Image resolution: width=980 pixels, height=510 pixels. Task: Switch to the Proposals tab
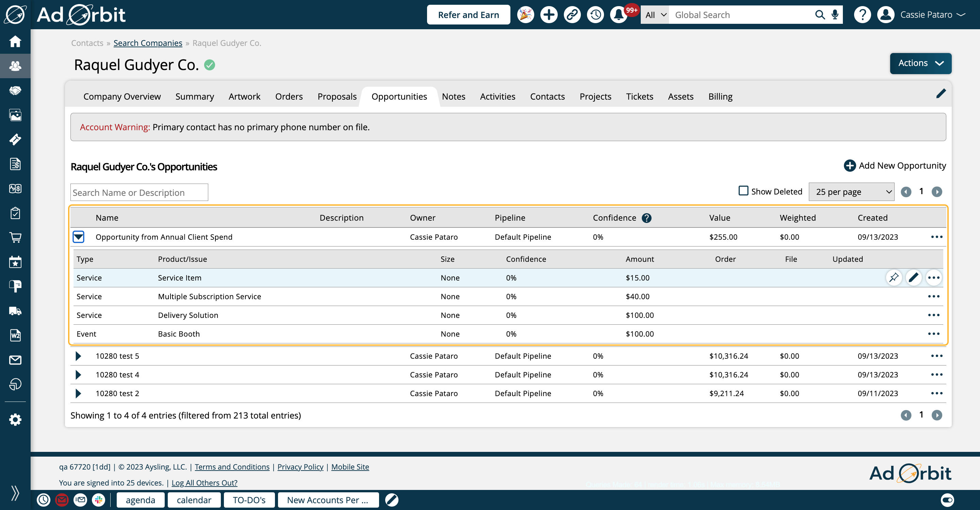tap(337, 97)
